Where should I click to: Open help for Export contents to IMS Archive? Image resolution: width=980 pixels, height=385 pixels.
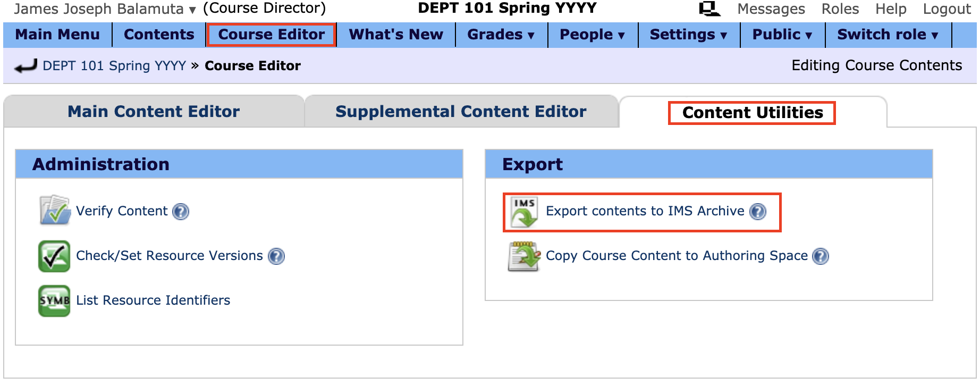758,212
